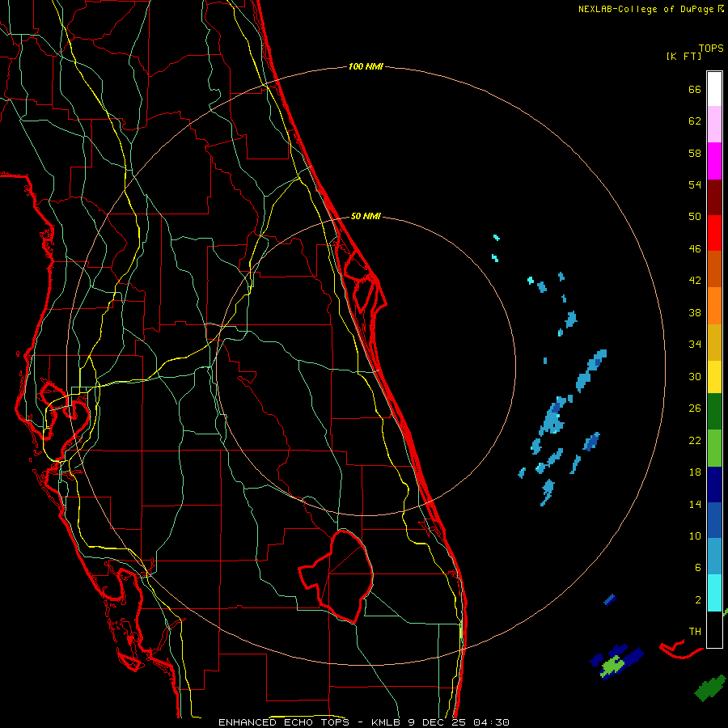Click legend value 14
The width and height of the screenshot is (728, 728).
pyautogui.click(x=695, y=504)
